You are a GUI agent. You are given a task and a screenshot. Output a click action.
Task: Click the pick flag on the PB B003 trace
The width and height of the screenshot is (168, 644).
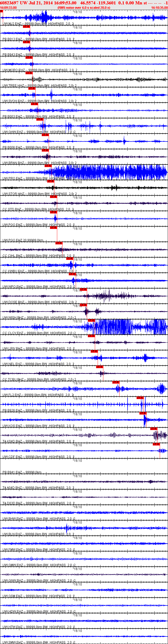[x=35, y=104]
